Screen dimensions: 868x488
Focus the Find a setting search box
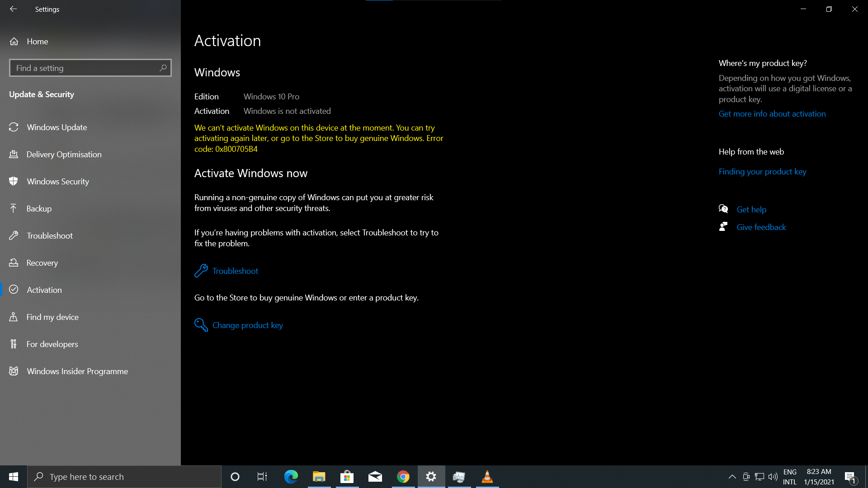[90, 68]
